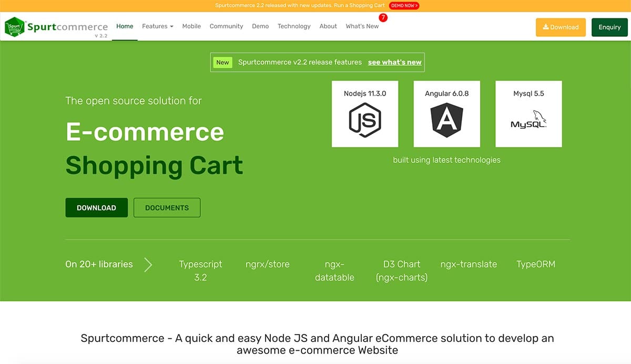Navigate to the About page
Viewport: 631px width, 364px height.
(x=328, y=26)
